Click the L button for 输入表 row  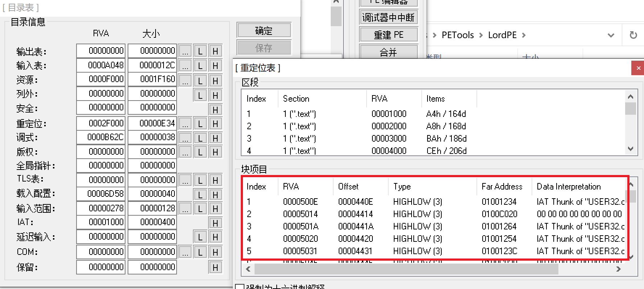200,66
